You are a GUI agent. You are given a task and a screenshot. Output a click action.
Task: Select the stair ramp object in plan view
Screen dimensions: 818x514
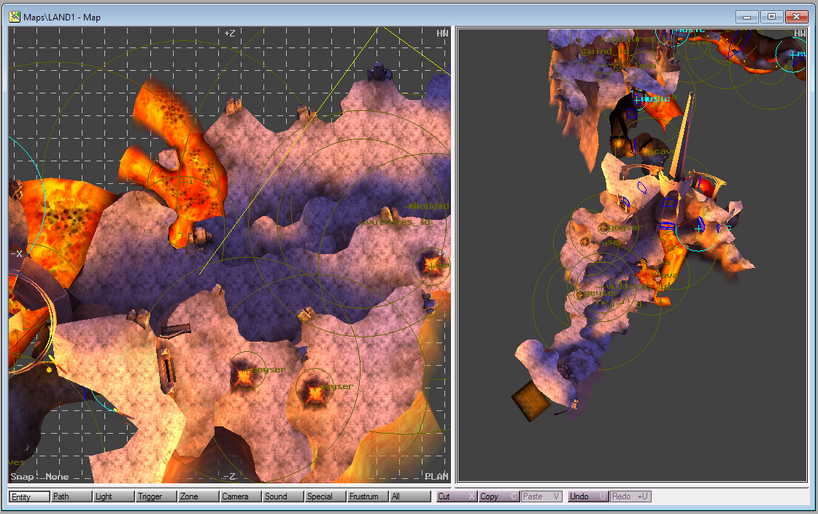pos(175,329)
